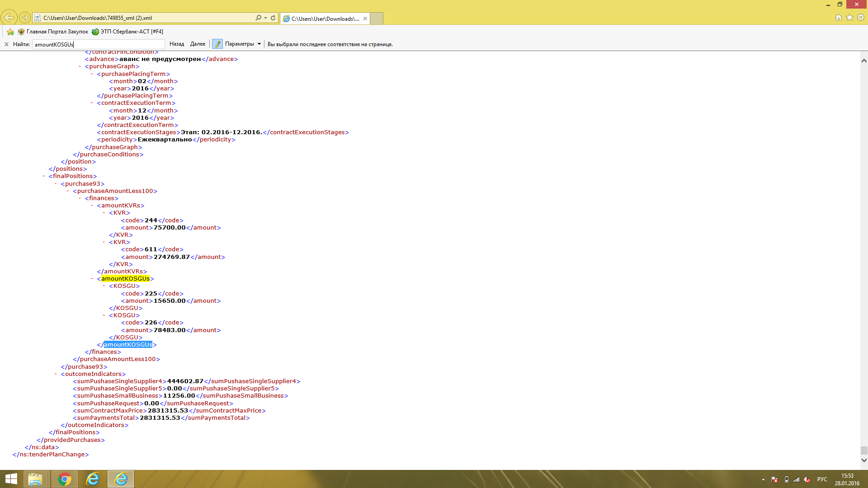This screenshot has height=488, width=868.
Task: Show hidden tray icons arrow
Action: (x=763, y=479)
